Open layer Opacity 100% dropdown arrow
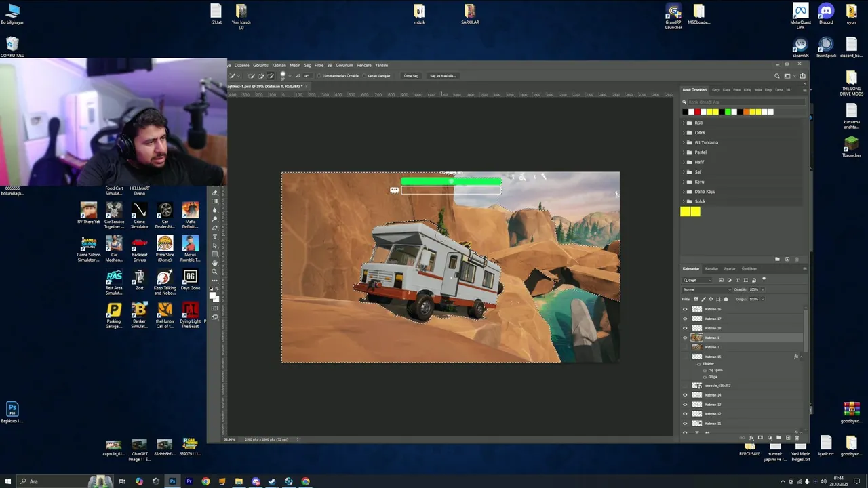868x488 pixels. pos(763,289)
